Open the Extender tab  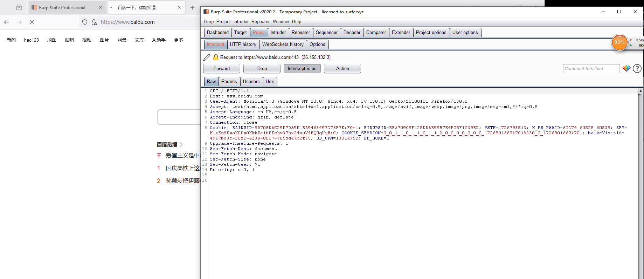401,32
